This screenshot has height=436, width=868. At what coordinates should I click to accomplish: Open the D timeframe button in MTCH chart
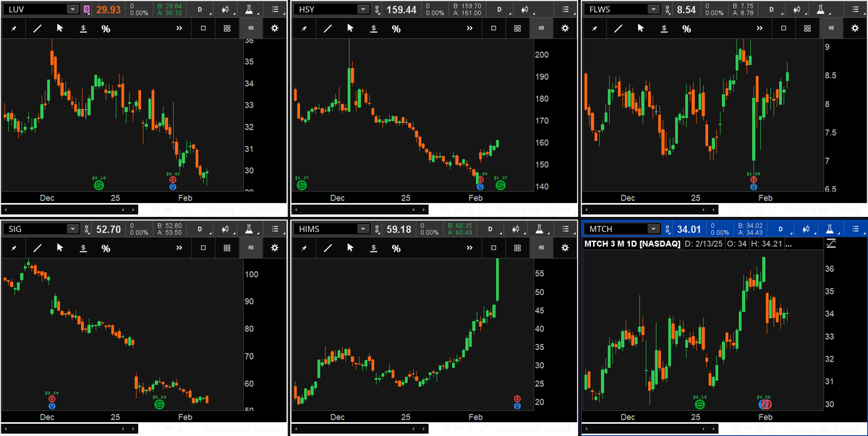pyautogui.click(x=780, y=229)
